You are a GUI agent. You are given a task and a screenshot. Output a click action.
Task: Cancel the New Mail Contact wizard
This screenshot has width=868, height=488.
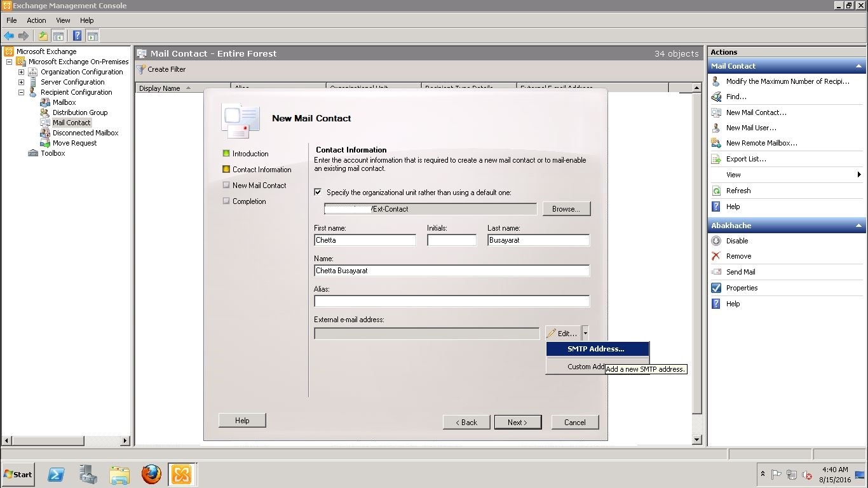point(574,422)
